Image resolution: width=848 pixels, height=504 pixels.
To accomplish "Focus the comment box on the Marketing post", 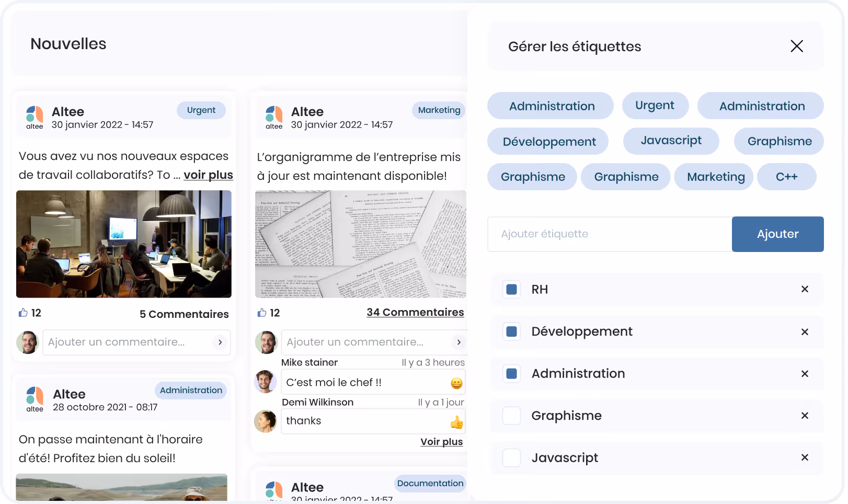I will coord(374,342).
